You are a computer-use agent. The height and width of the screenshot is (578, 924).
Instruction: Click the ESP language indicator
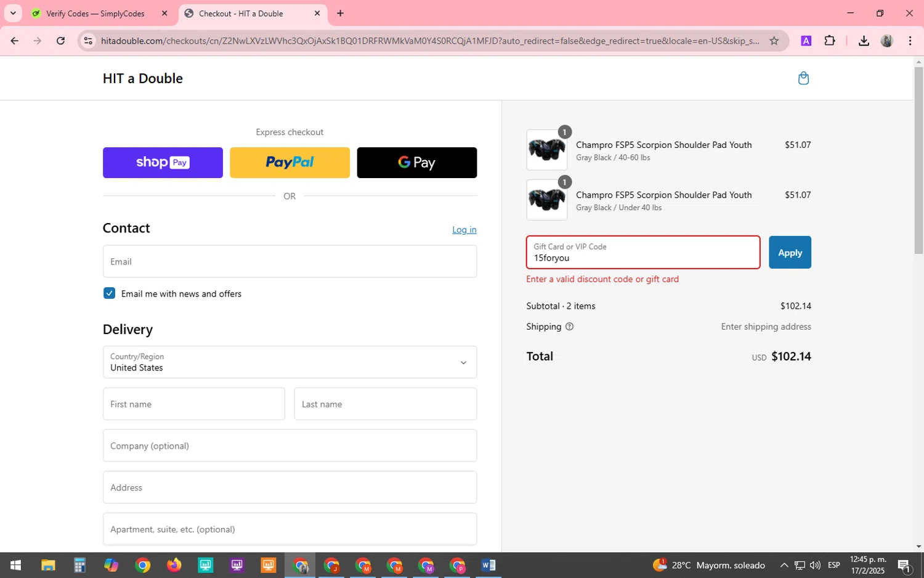(x=834, y=565)
